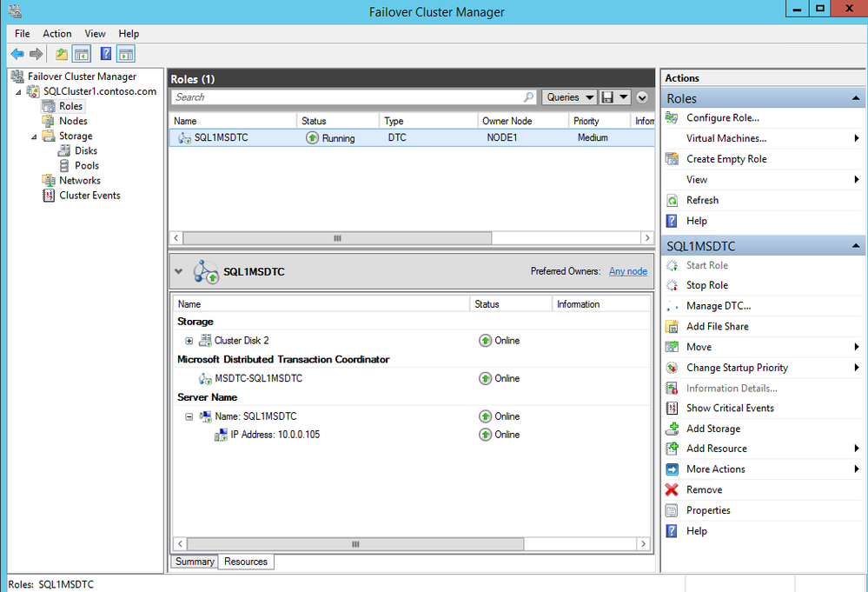Image resolution: width=868 pixels, height=592 pixels.
Task: Click the red Remove X icon
Action: tap(672, 489)
